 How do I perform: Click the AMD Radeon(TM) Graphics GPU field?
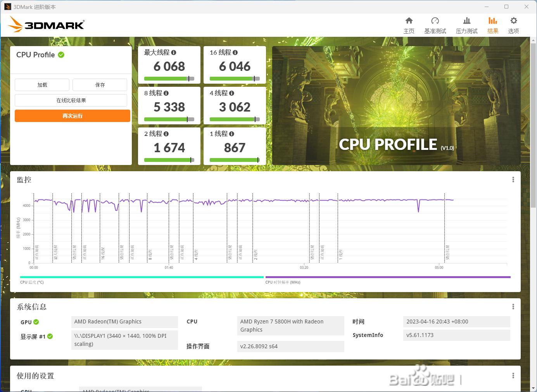[x=124, y=322]
